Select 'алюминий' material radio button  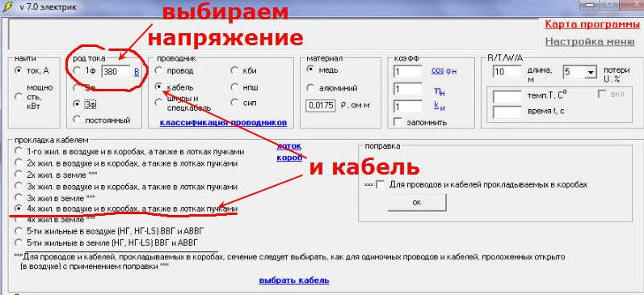click(x=310, y=87)
